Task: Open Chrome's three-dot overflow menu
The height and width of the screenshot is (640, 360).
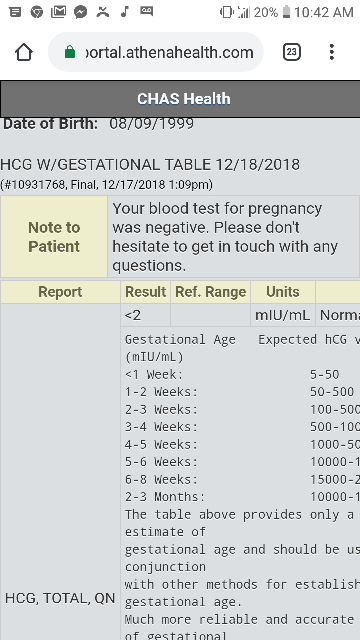Action: tap(332, 52)
